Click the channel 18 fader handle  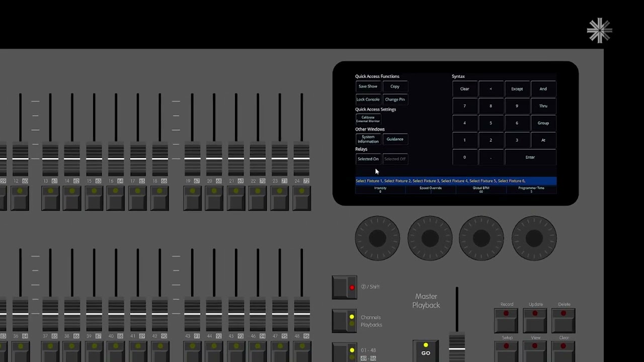coord(159,159)
